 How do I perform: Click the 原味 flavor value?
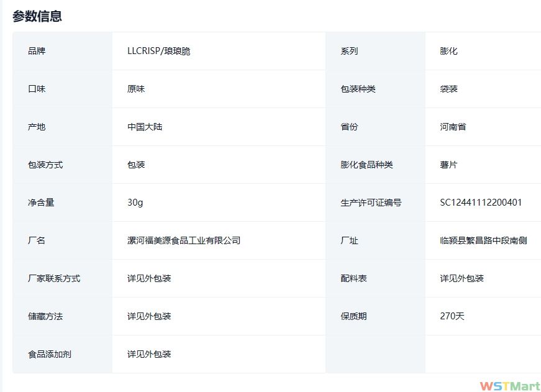point(136,89)
